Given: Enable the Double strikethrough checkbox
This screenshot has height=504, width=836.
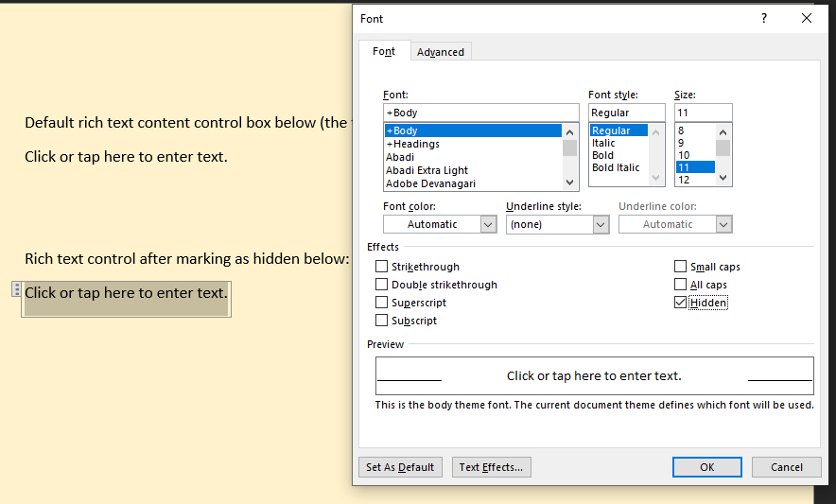Looking at the screenshot, I should (x=381, y=285).
